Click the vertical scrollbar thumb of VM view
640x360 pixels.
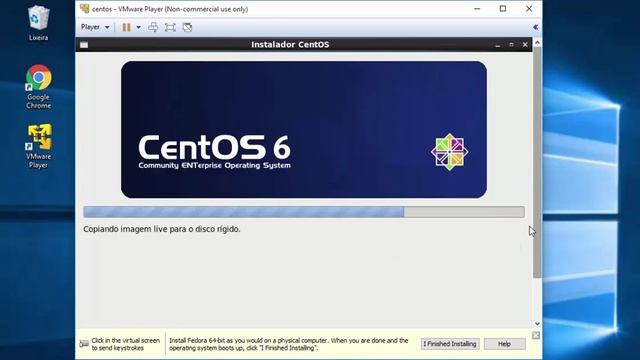coord(537,162)
